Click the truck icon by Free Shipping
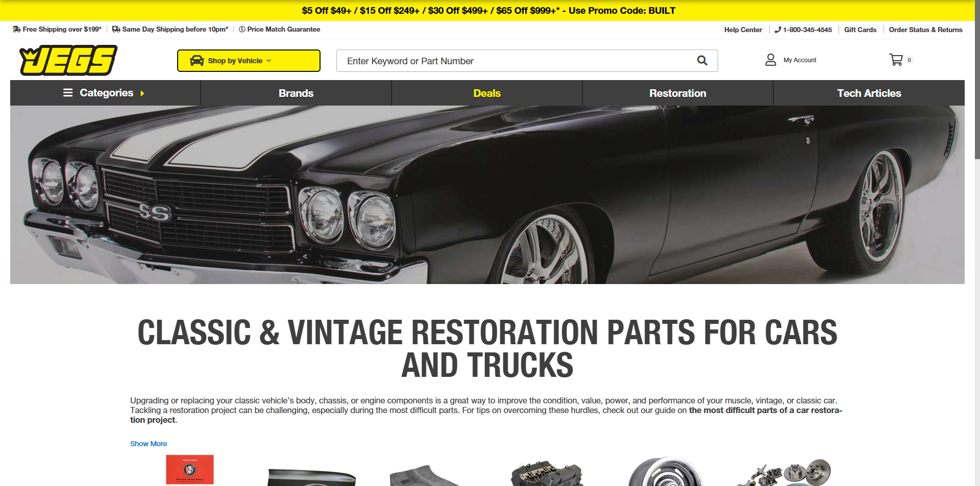980x486 pixels. (16, 29)
